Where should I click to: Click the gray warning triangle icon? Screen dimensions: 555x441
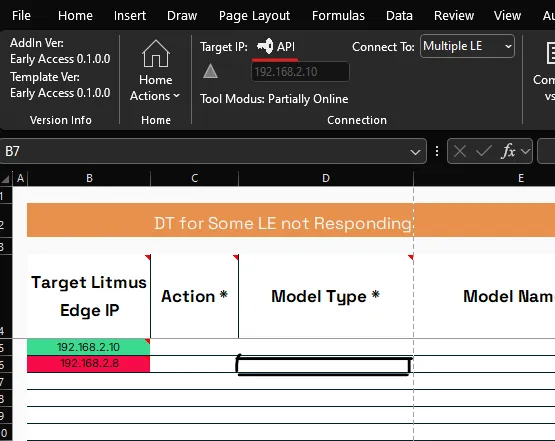(x=210, y=71)
